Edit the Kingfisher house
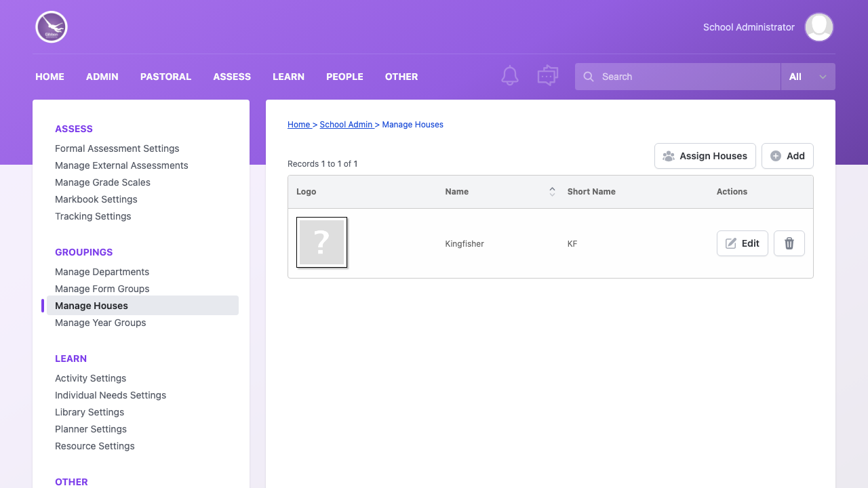 [743, 243]
